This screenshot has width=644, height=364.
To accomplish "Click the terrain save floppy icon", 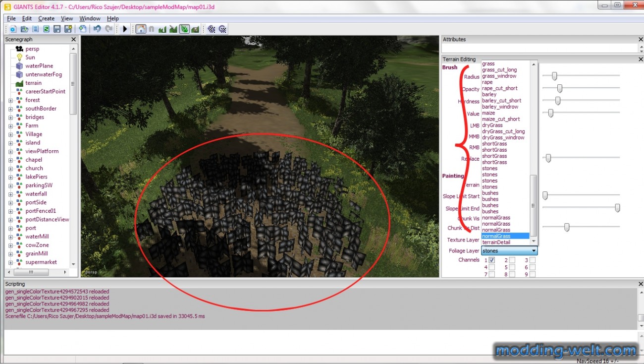I will click(x=195, y=29).
